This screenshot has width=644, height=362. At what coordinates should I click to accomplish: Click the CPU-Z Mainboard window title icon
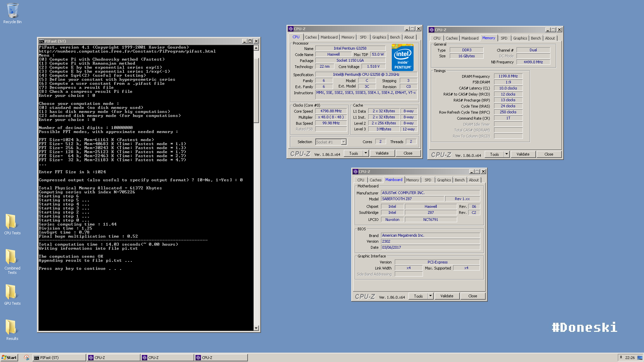356,172
